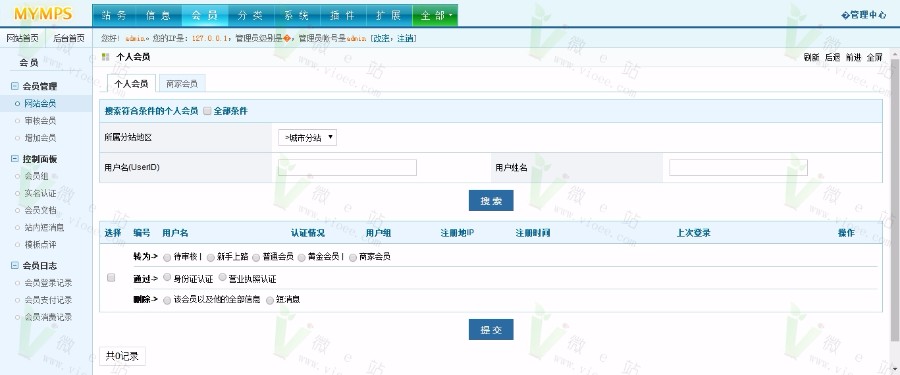Click the 共0记录 record count
The image size is (900, 375).
coord(122,356)
